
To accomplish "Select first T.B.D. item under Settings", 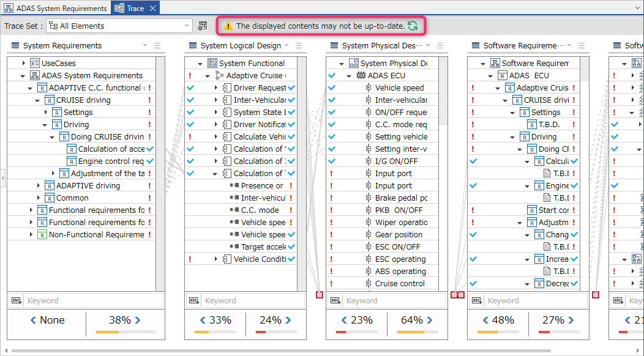I will click(523, 124).
